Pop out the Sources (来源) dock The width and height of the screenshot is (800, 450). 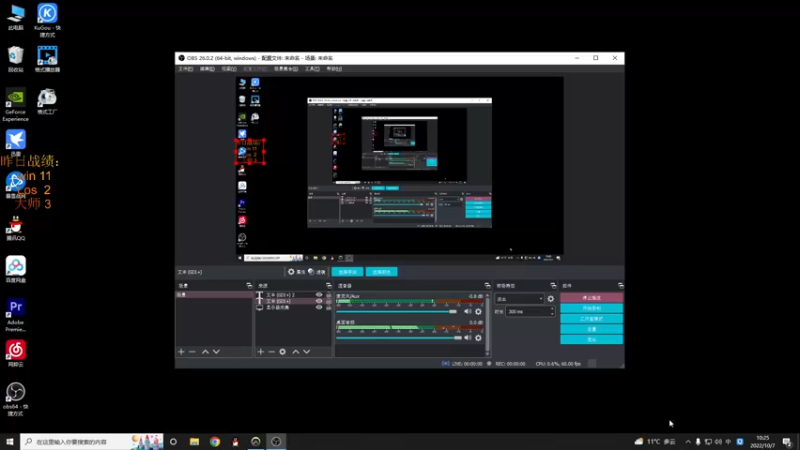click(x=329, y=286)
